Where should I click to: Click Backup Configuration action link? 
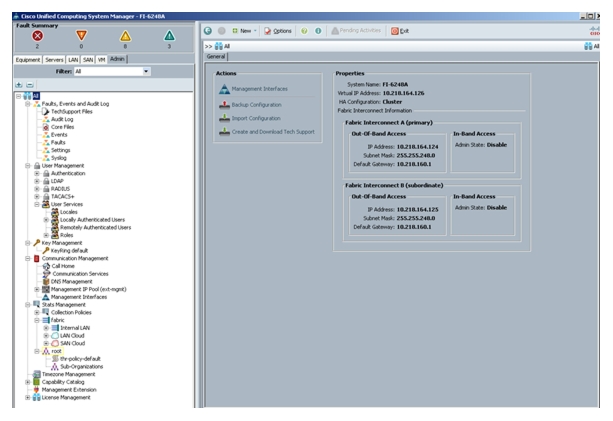(x=256, y=105)
